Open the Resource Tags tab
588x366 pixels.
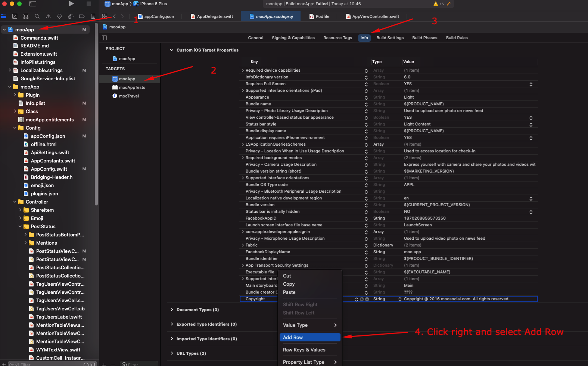pyautogui.click(x=338, y=38)
